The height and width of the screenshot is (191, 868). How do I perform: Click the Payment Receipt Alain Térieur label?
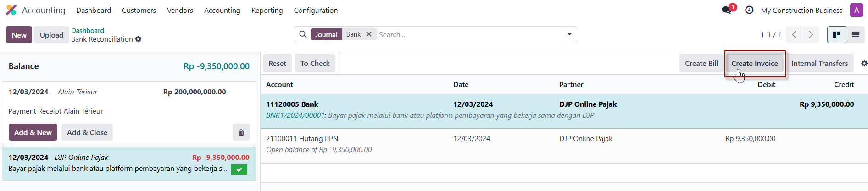click(x=56, y=111)
